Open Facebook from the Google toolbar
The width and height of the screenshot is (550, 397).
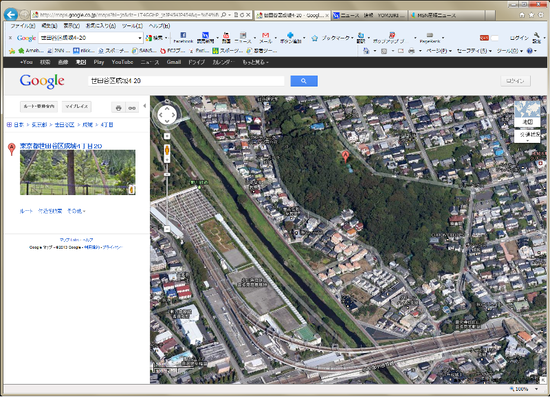point(183,38)
